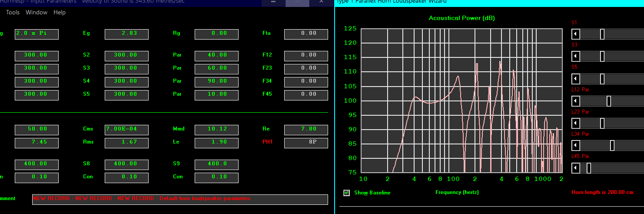644x214 pixels.
Task: Select the Par field showing 90.00
Action: [216, 82]
